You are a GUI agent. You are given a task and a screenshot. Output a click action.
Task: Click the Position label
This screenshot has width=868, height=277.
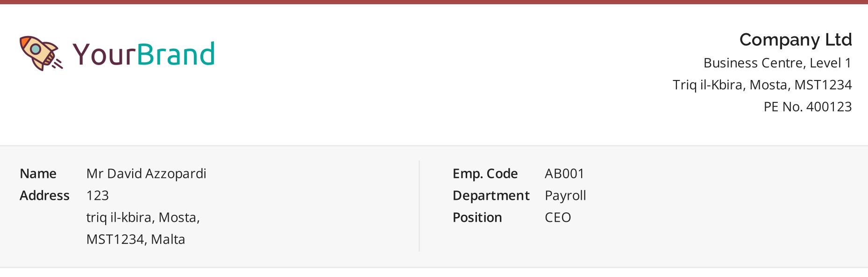click(x=477, y=218)
